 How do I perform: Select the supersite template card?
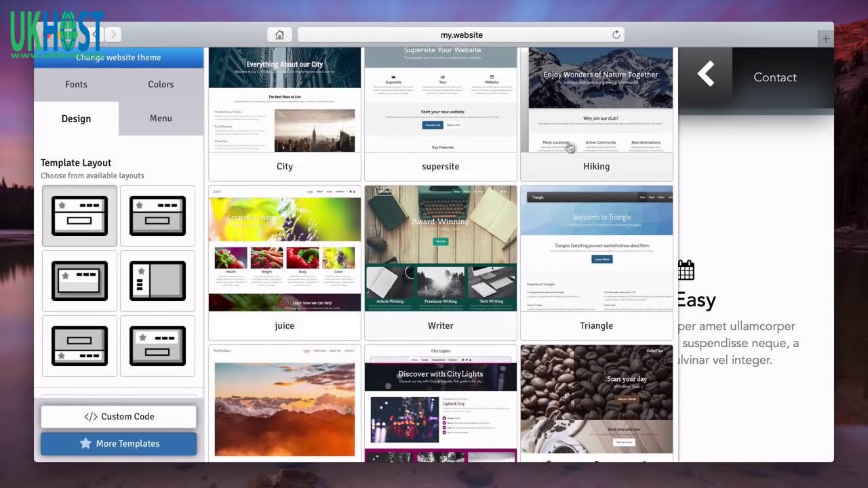click(x=441, y=114)
